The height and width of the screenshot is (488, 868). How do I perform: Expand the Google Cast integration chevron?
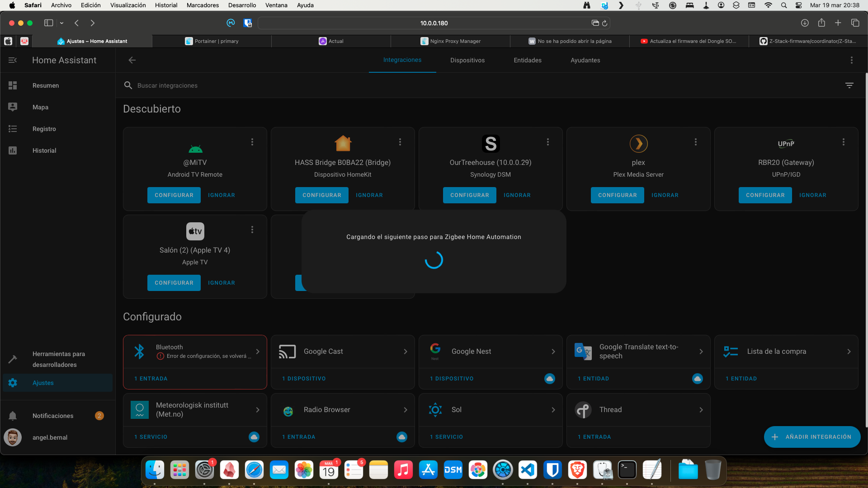[405, 352]
